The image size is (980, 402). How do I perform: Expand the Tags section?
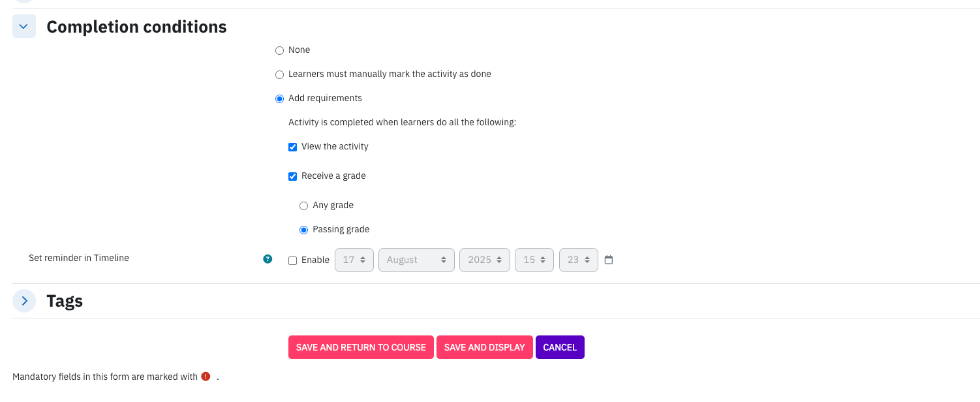(x=24, y=301)
